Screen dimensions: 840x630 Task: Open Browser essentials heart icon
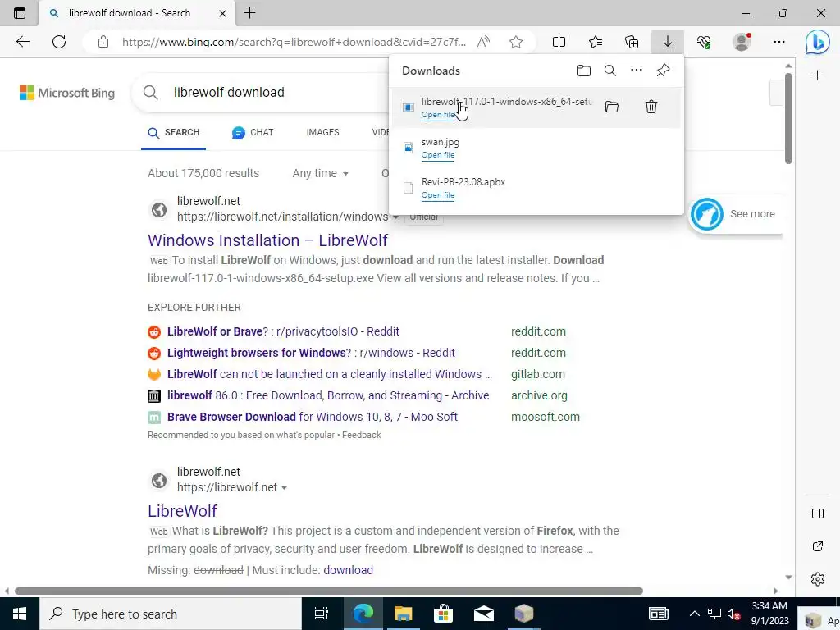pyautogui.click(x=704, y=42)
